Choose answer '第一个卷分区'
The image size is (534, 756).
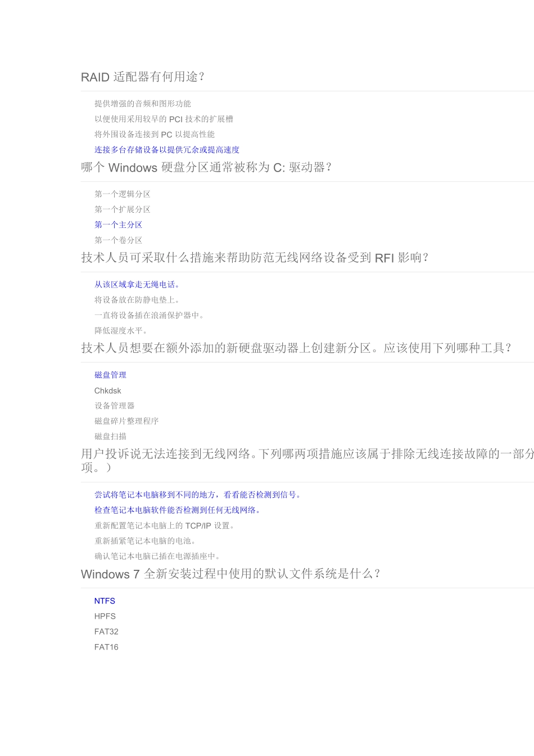pyautogui.click(x=119, y=240)
